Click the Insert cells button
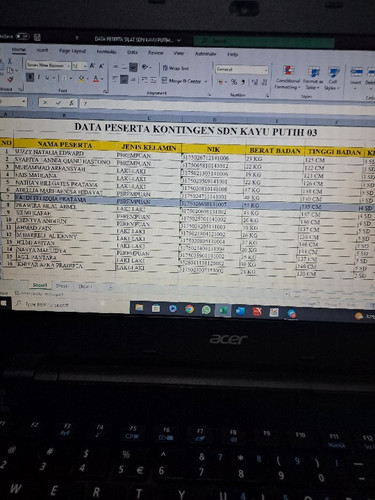 pos(356,77)
